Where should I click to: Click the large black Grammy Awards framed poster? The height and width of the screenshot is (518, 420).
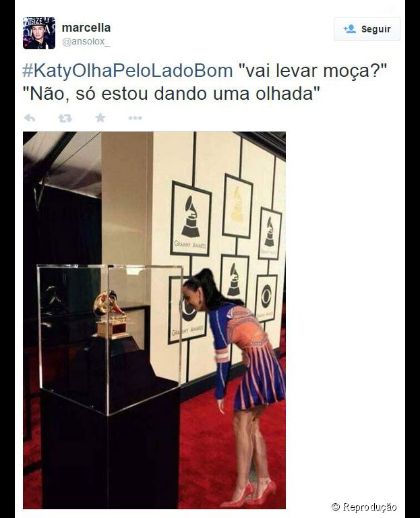(191, 219)
